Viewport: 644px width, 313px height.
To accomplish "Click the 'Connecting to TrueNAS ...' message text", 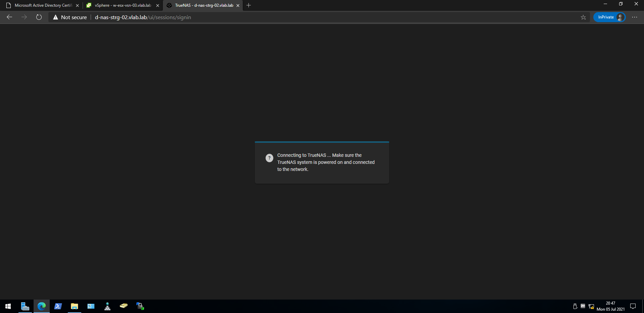I will [x=326, y=162].
